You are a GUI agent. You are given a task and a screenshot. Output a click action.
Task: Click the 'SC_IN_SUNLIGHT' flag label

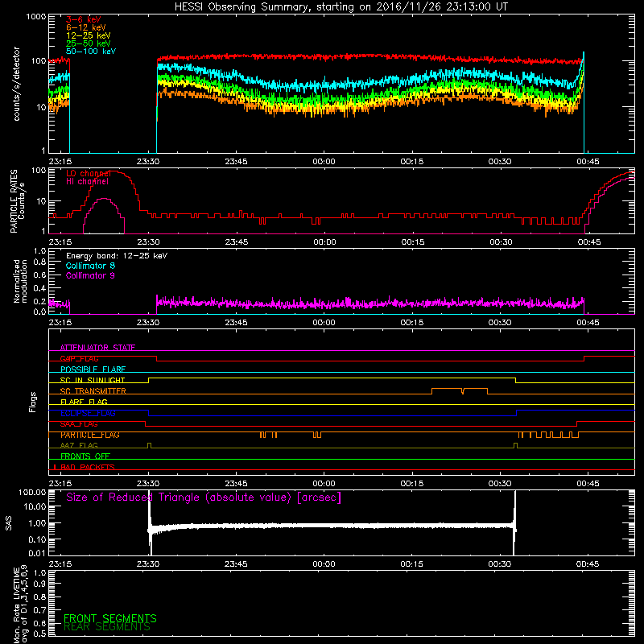(x=93, y=380)
